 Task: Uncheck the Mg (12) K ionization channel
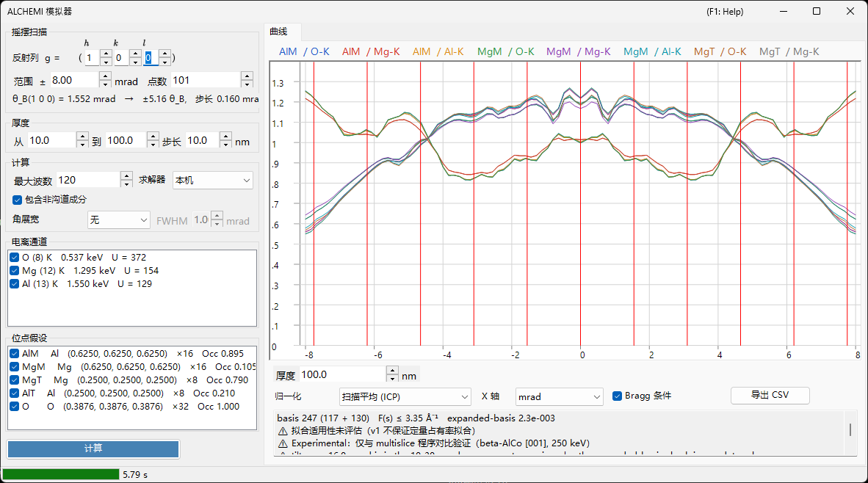tap(15, 271)
